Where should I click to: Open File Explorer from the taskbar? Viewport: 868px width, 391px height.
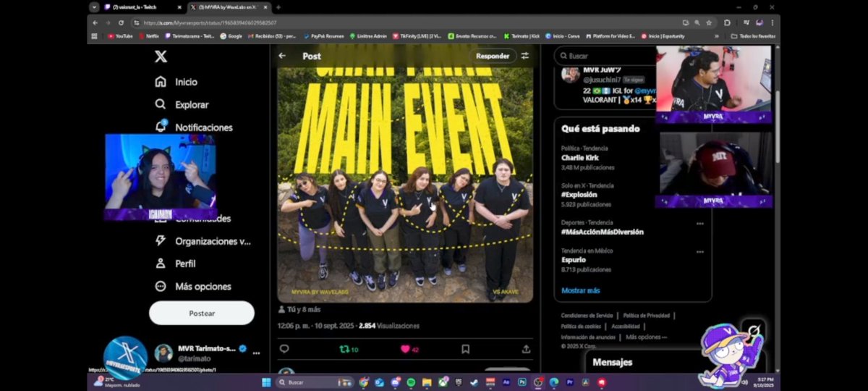[427, 382]
